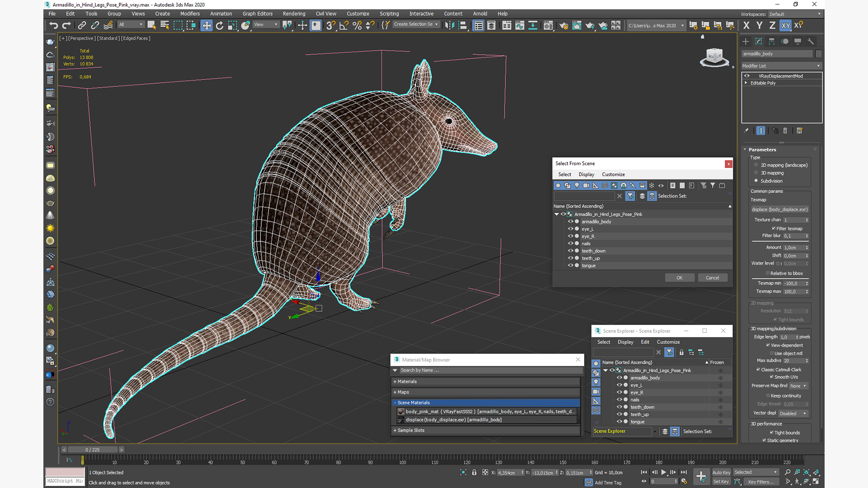This screenshot has height=488, width=868.
Task: Open the Hierarchy command panel tab
Action: point(772,41)
